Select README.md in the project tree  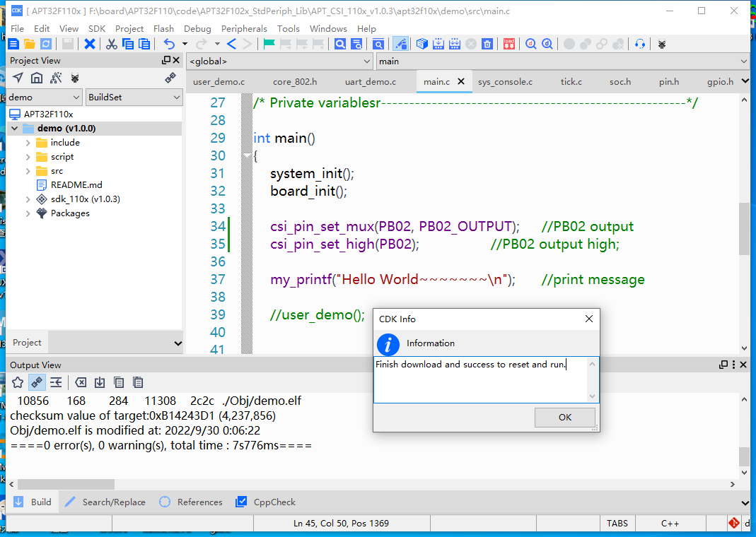pos(76,185)
